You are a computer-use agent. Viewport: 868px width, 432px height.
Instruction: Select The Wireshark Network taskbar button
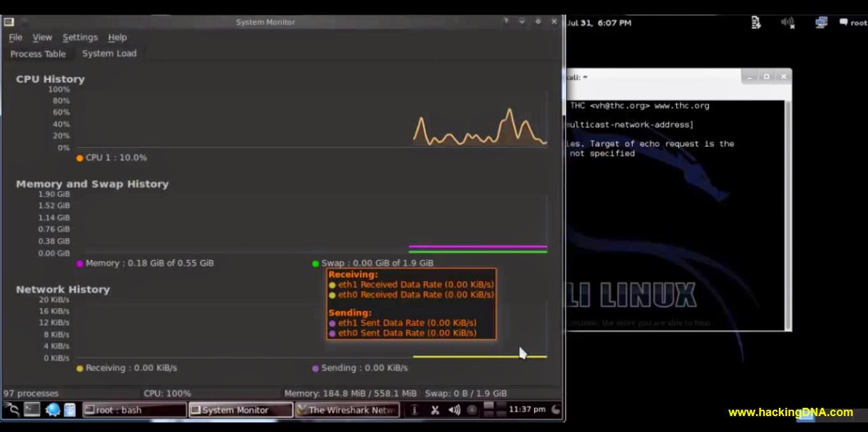pyautogui.click(x=347, y=409)
